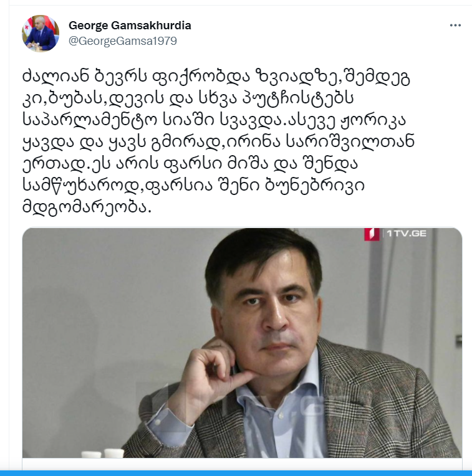The image size is (472, 476).
Task: Click the 1TV.GE watermark text
Action: tap(407, 234)
